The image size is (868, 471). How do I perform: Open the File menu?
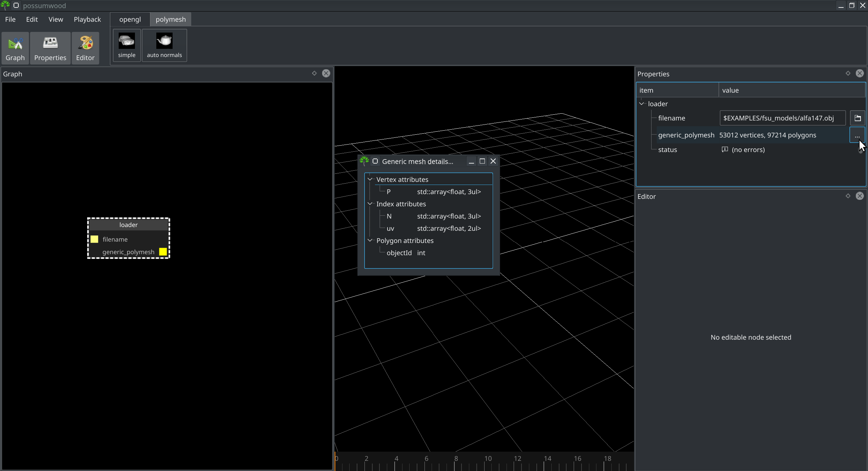10,19
